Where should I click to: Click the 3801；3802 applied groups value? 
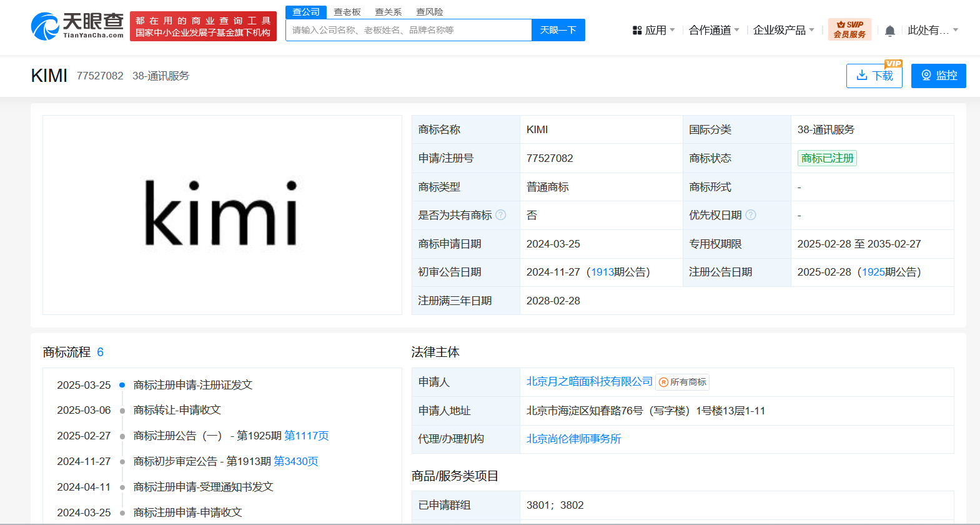coord(555,505)
